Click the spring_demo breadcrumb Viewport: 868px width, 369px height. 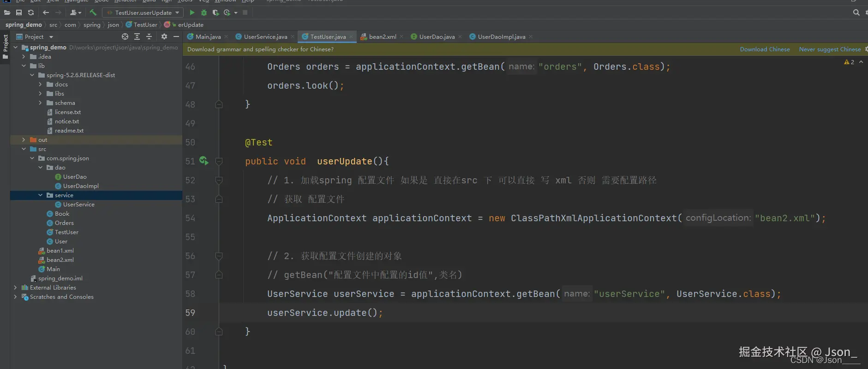24,25
